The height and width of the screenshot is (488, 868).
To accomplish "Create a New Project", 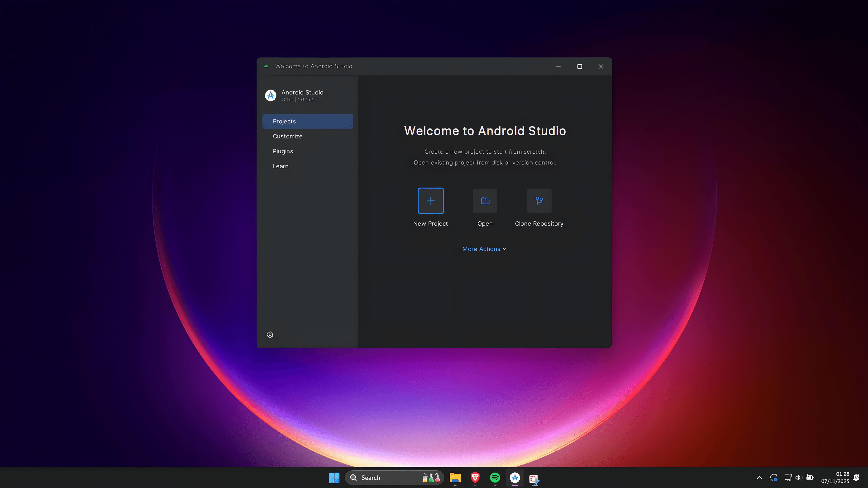I will pyautogui.click(x=430, y=201).
